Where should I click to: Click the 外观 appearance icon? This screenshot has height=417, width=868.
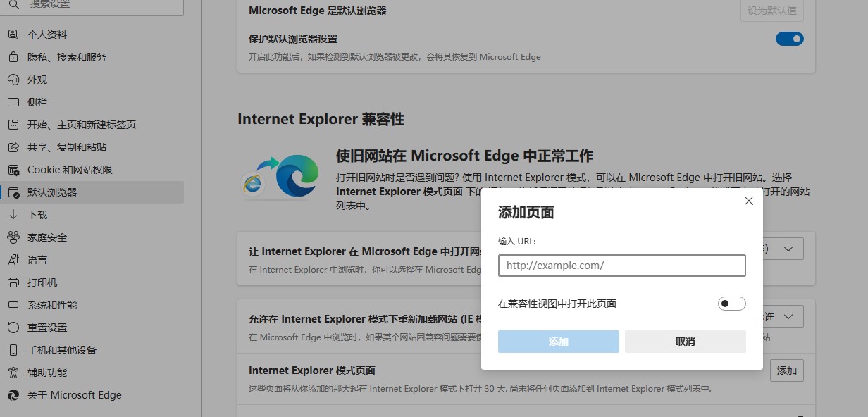coord(13,80)
